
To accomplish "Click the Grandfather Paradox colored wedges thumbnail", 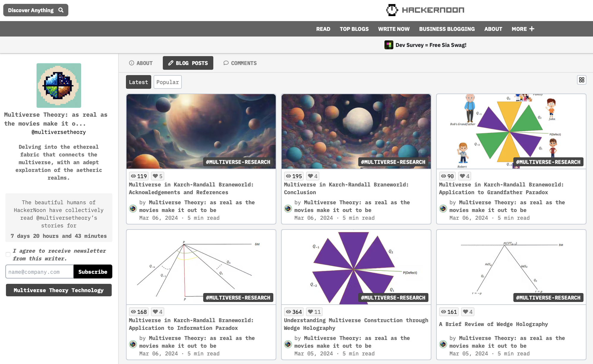I will pyautogui.click(x=511, y=132).
